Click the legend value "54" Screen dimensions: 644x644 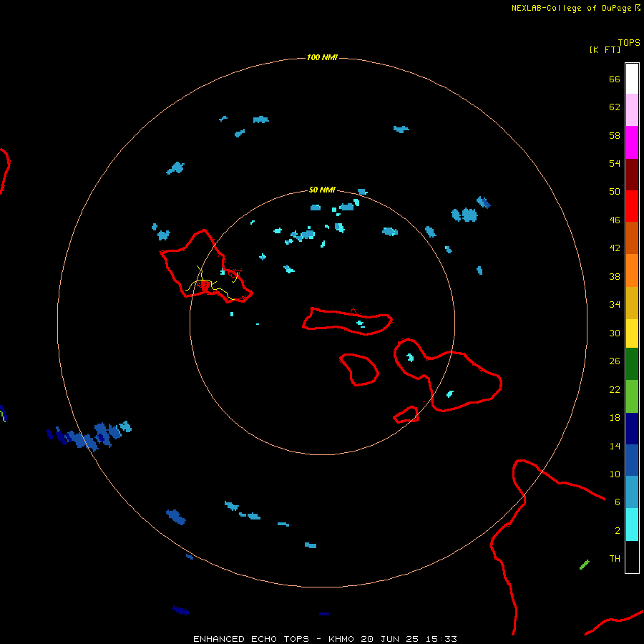[615, 163]
